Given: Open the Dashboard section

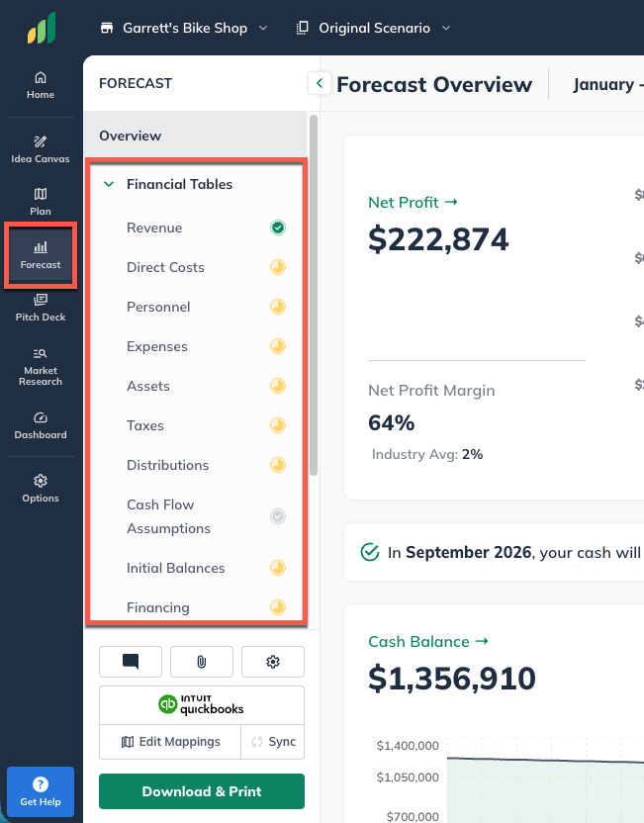Looking at the screenshot, I should [x=41, y=425].
